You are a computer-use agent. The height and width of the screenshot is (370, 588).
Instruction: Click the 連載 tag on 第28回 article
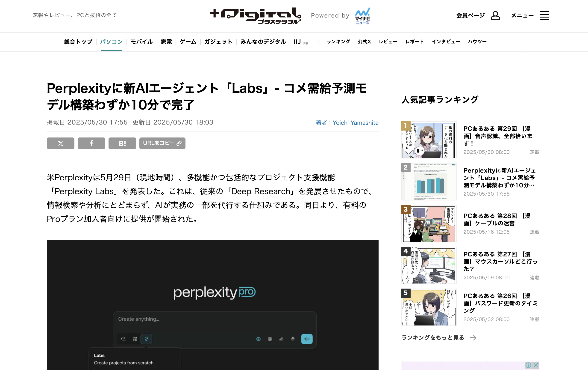(534, 232)
